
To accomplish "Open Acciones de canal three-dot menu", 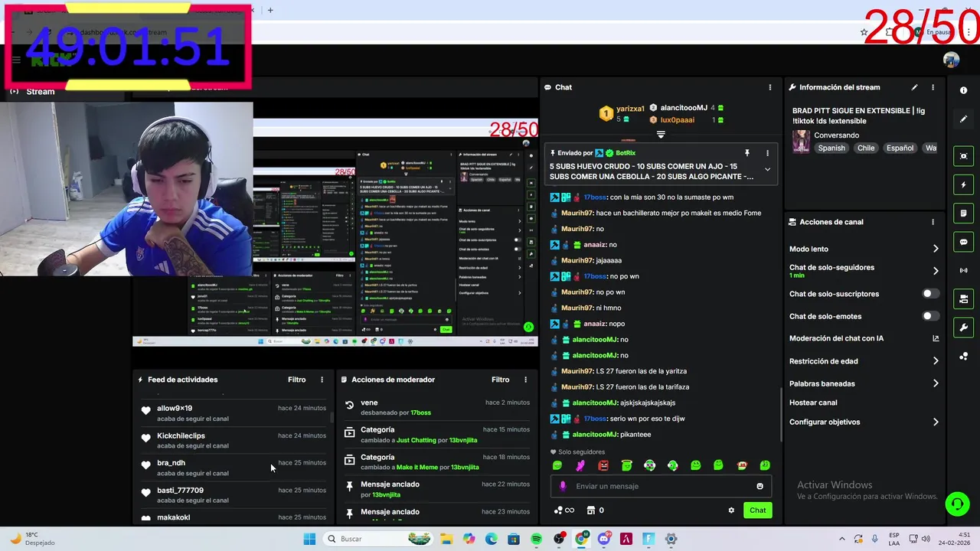I will (x=933, y=222).
